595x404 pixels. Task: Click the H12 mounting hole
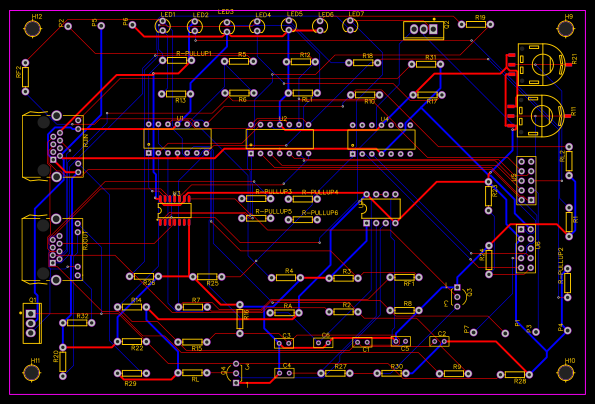(x=33, y=29)
